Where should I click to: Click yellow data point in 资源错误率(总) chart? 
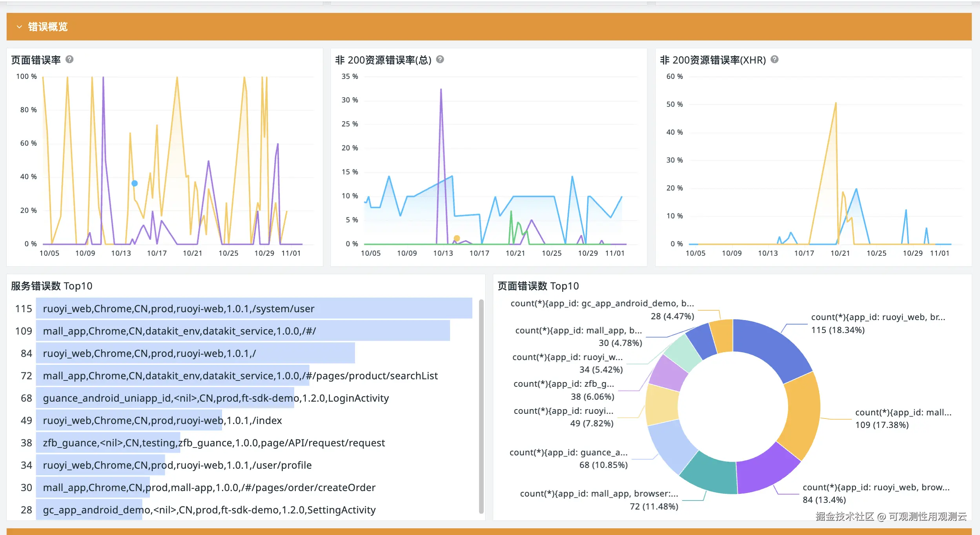coord(457,238)
